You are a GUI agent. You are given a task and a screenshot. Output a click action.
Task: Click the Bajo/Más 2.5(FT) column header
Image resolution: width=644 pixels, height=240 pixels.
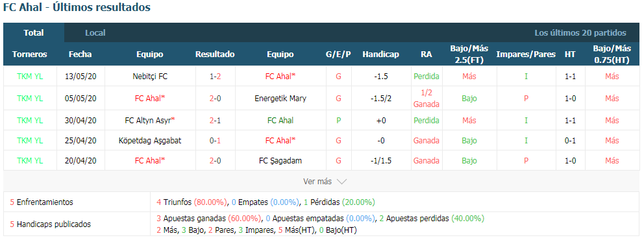[x=469, y=54]
